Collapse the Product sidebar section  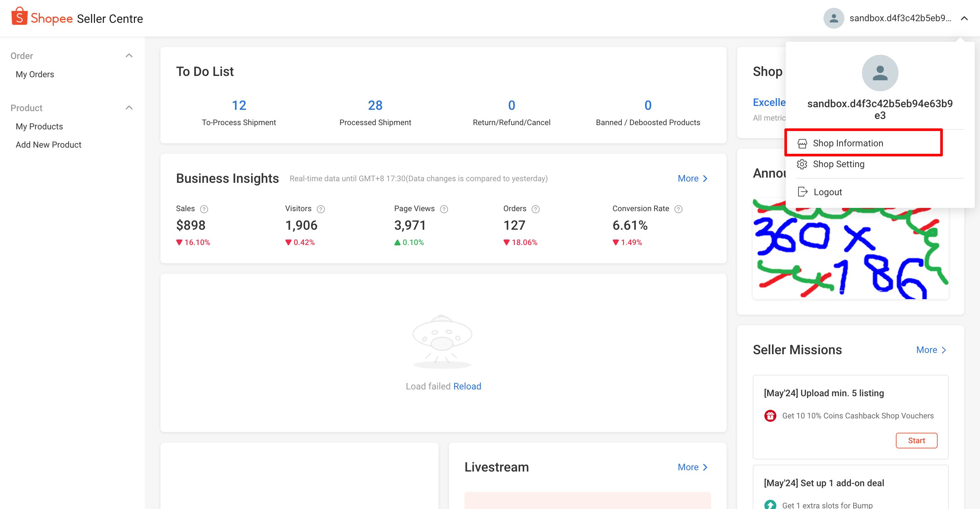129,108
